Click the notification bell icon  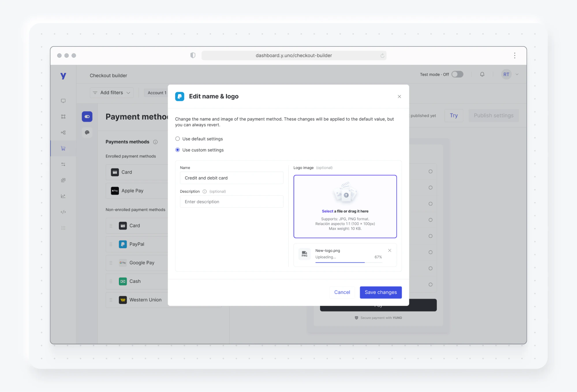(482, 74)
